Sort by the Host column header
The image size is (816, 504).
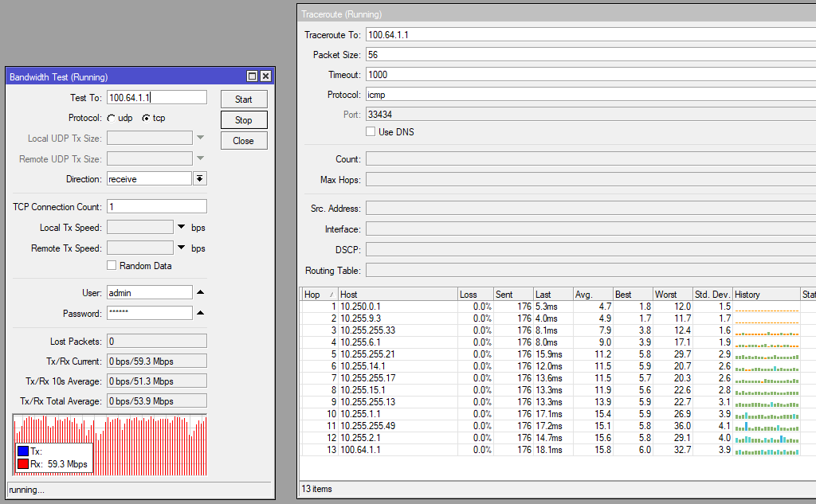click(398, 295)
